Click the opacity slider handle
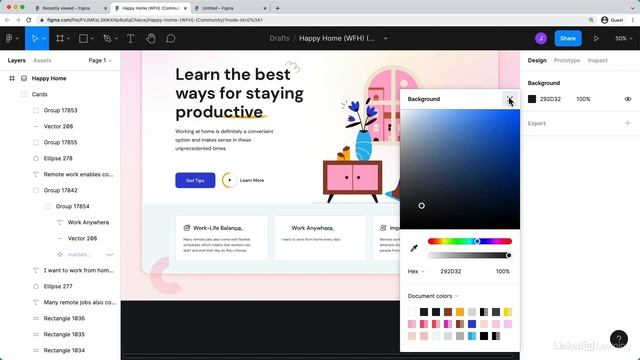Image resolution: width=640 pixels, height=360 pixels. point(509,256)
